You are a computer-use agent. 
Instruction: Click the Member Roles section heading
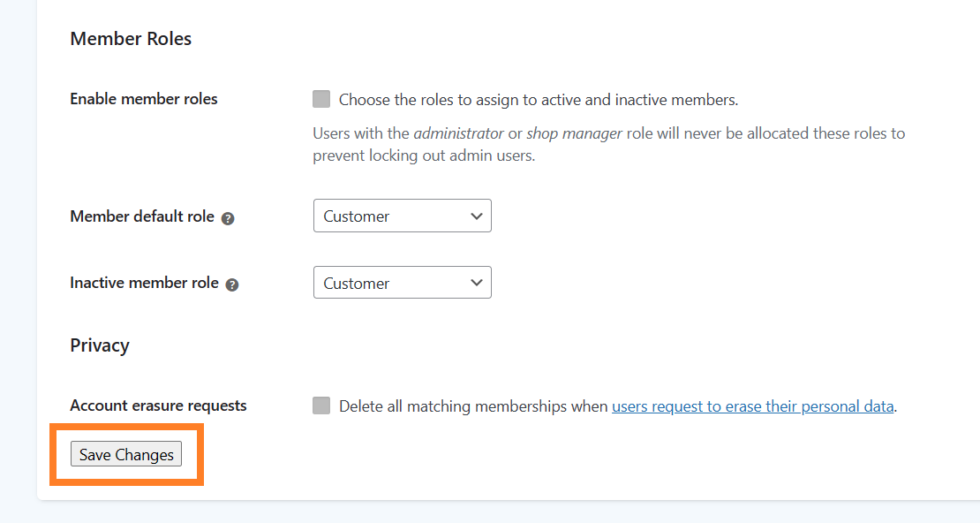pyautogui.click(x=131, y=39)
